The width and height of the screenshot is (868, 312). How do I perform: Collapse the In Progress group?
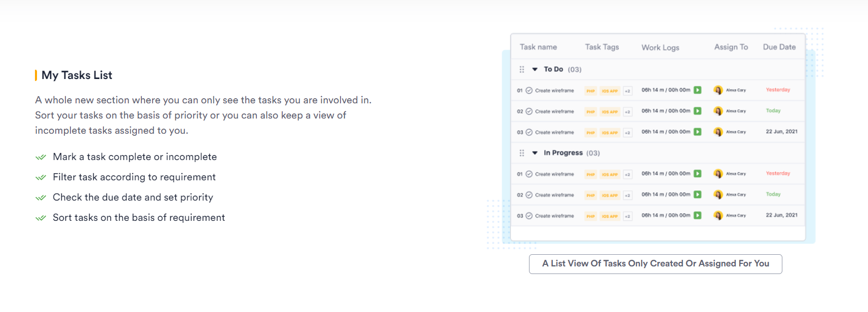535,153
